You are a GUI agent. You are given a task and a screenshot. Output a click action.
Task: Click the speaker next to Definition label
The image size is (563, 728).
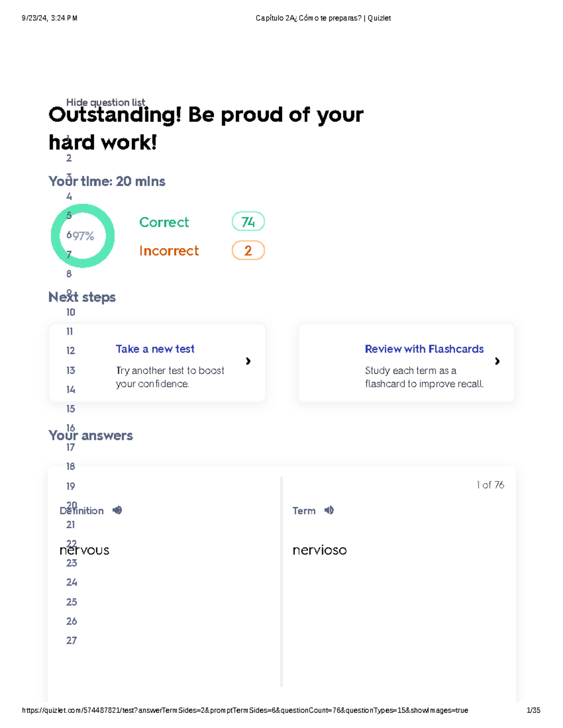(x=117, y=510)
